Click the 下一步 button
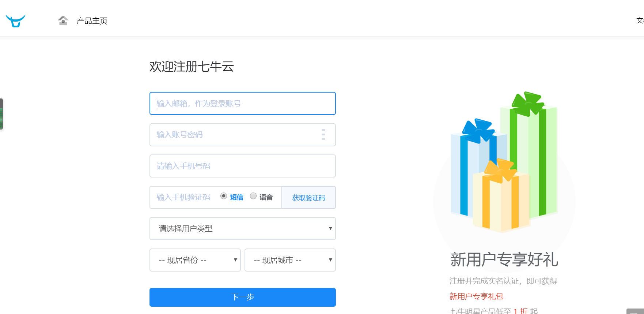This screenshot has height=314, width=644. coord(243,297)
